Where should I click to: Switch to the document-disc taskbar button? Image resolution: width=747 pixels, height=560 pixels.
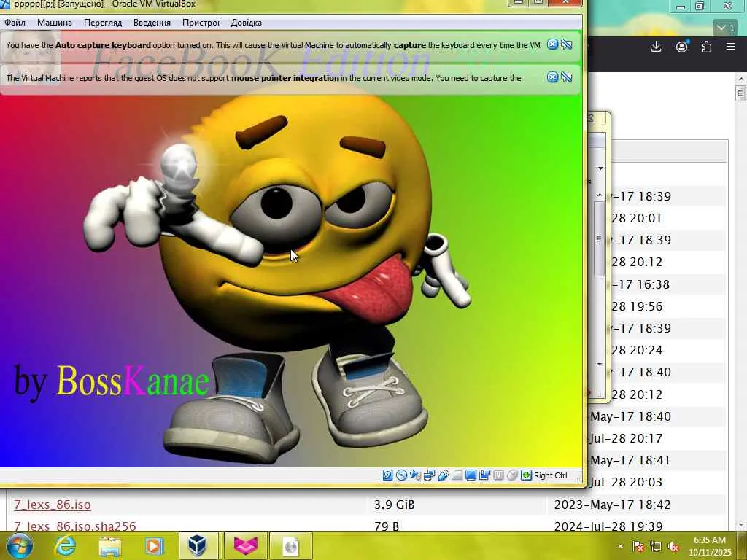290,545
